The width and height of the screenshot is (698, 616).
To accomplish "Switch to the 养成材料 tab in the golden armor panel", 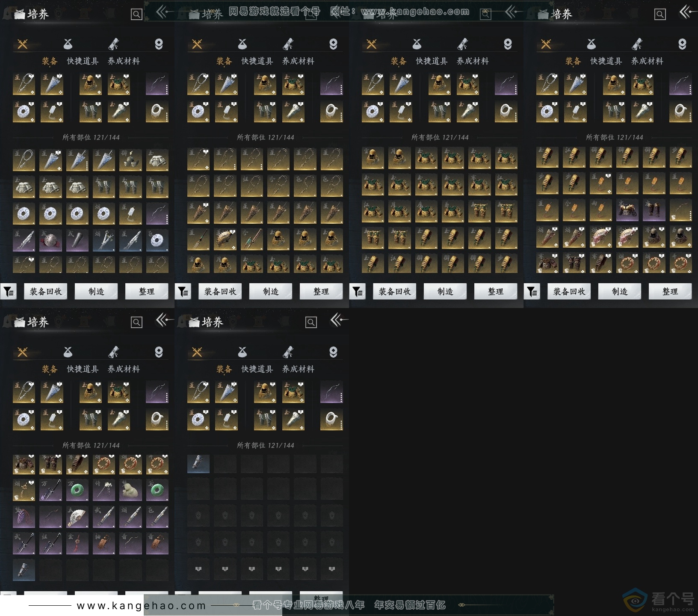I will click(473, 61).
